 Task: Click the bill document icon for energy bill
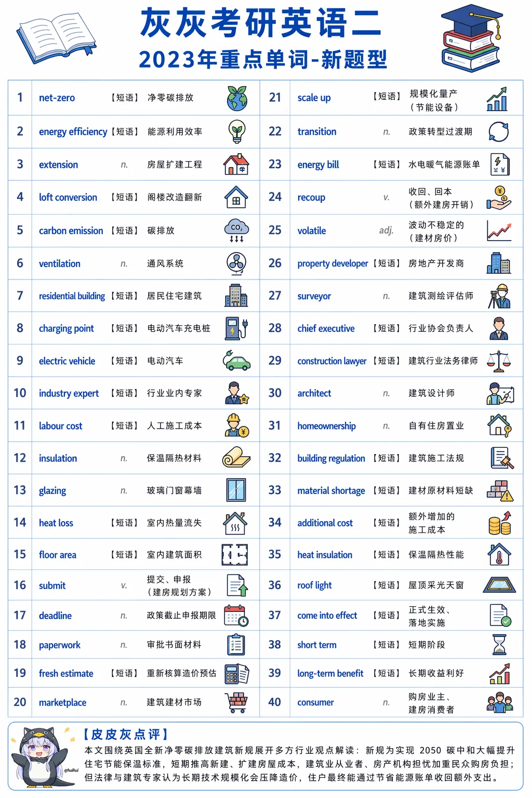(x=500, y=165)
